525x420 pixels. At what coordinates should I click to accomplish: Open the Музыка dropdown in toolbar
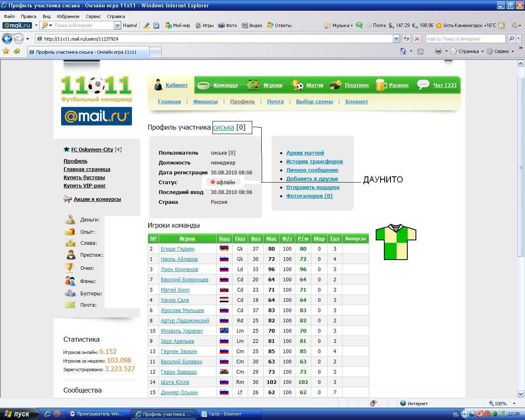tap(339, 25)
